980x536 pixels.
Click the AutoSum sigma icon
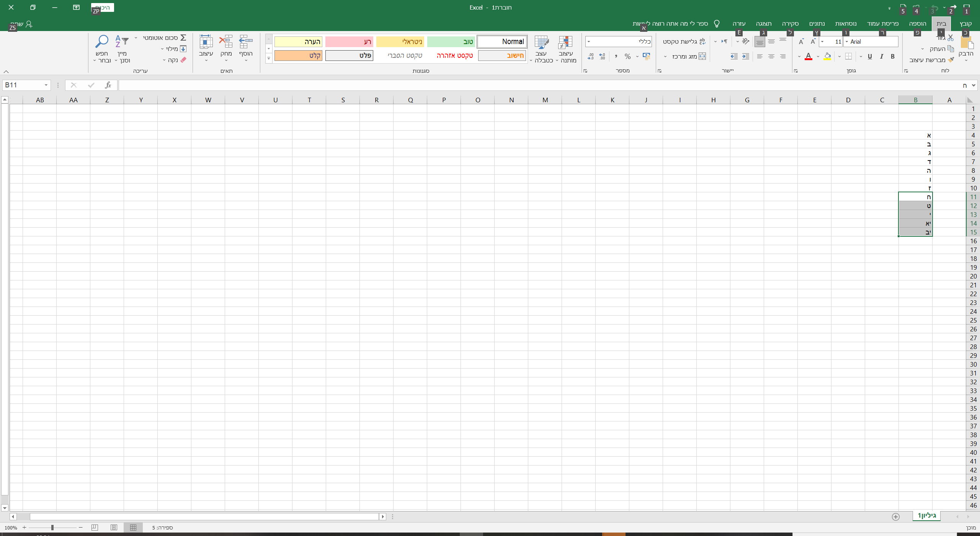pyautogui.click(x=183, y=38)
